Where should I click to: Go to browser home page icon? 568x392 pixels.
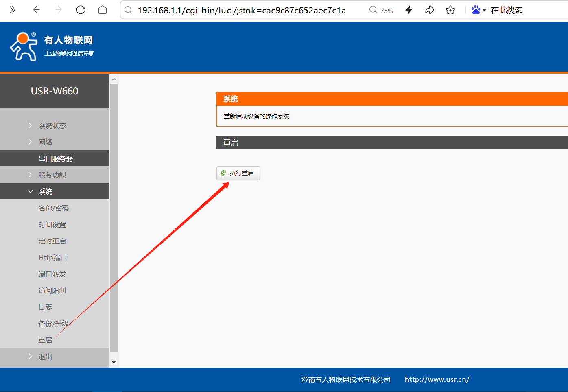(x=103, y=10)
